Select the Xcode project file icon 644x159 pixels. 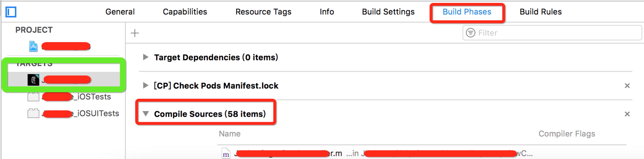(x=33, y=46)
